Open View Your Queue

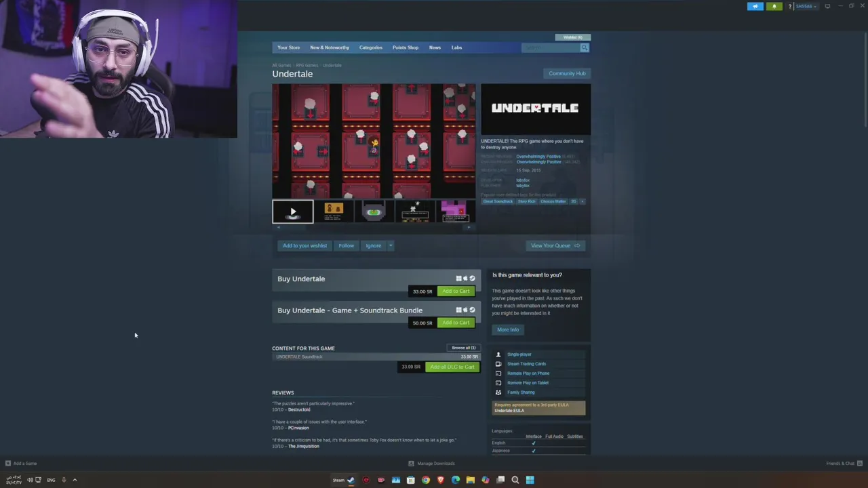point(555,245)
